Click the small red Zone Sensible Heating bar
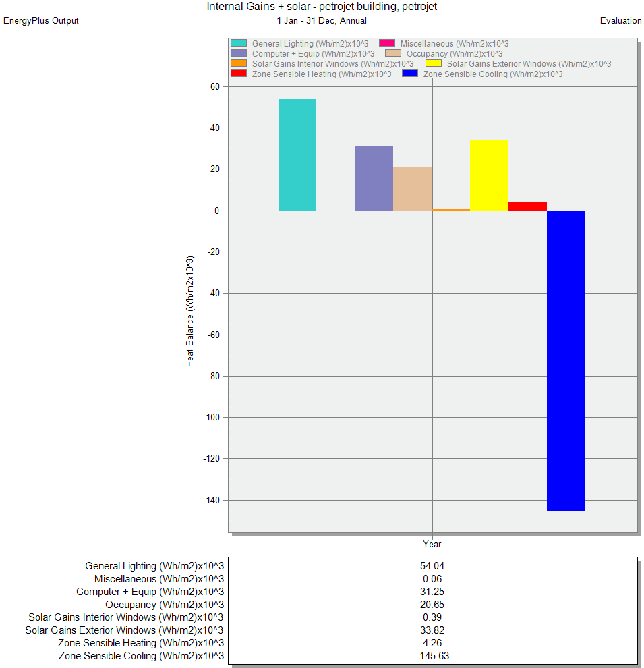The height and width of the screenshot is (668, 644). tap(527, 206)
